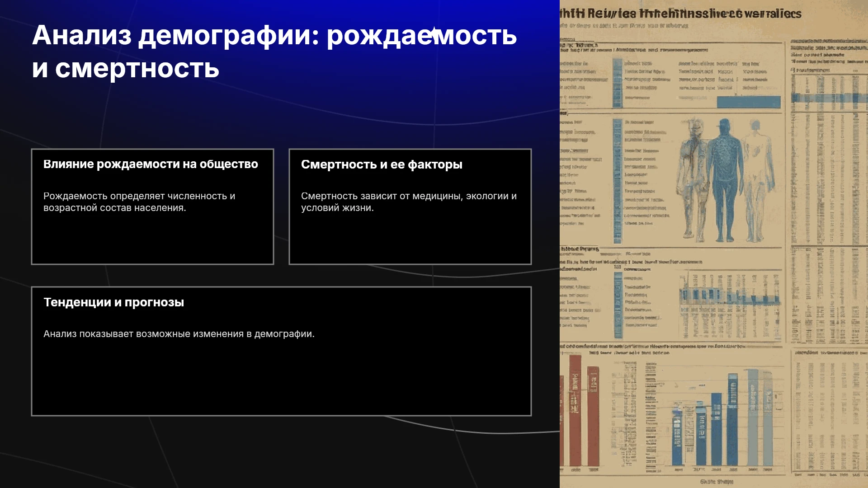
Task: Click empty area of the "Смертность и ее факторы" card
Action: pyautogui.click(x=410, y=239)
